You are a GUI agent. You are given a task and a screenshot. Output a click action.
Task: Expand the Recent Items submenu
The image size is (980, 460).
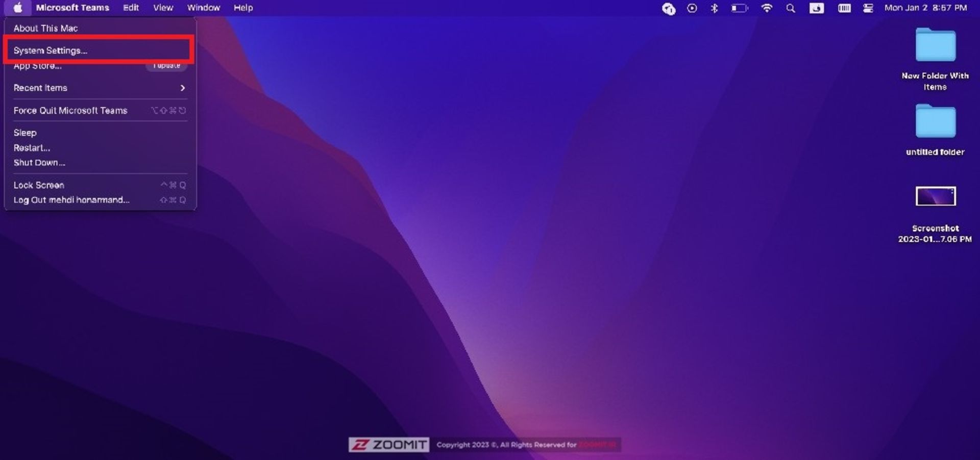[x=100, y=88]
